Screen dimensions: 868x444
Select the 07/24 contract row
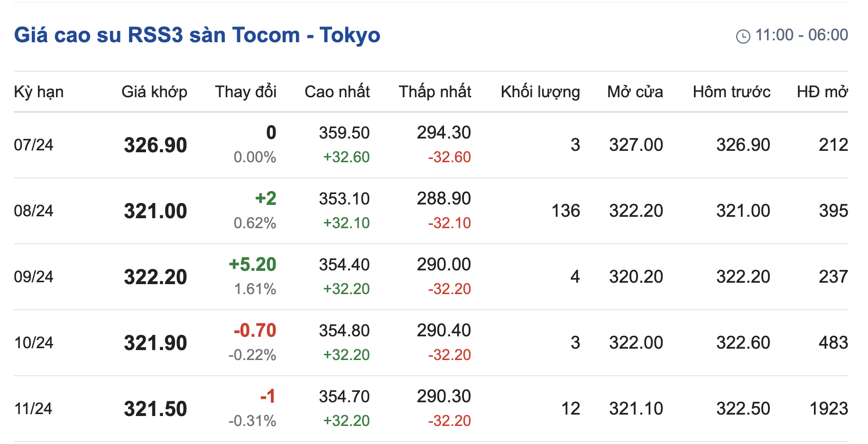pyautogui.click(x=34, y=145)
